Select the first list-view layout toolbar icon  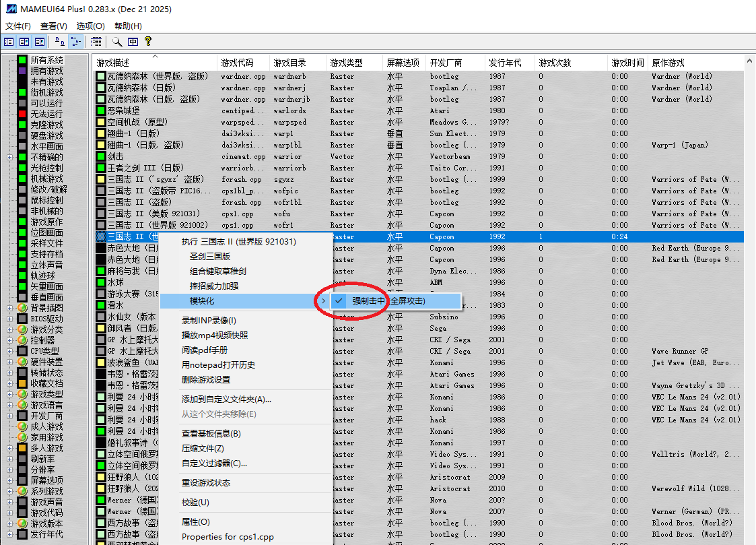click(9, 41)
